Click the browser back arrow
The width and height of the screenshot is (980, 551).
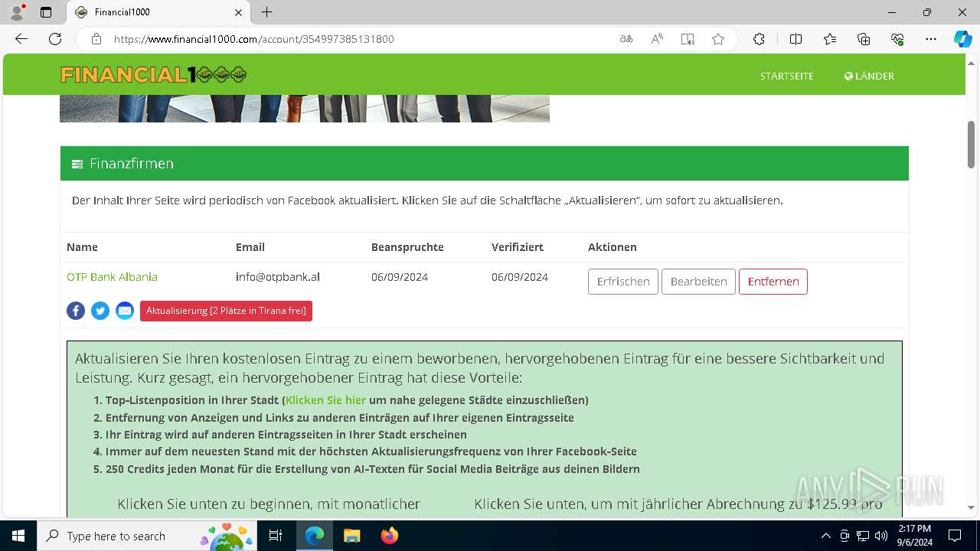pos(21,39)
